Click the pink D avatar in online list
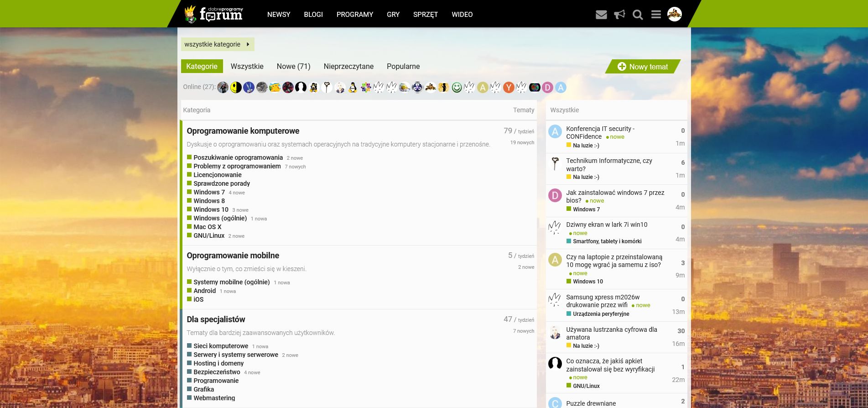 (x=548, y=87)
